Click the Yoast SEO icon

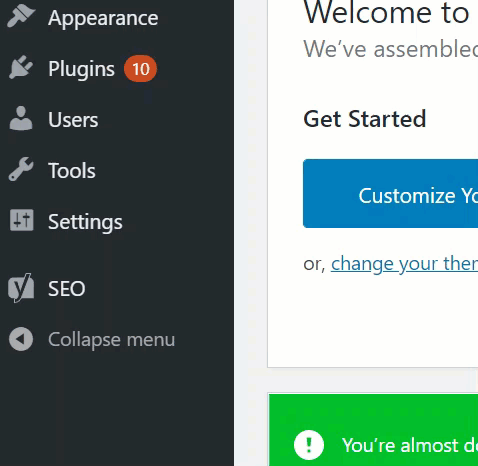click(21, 288)
